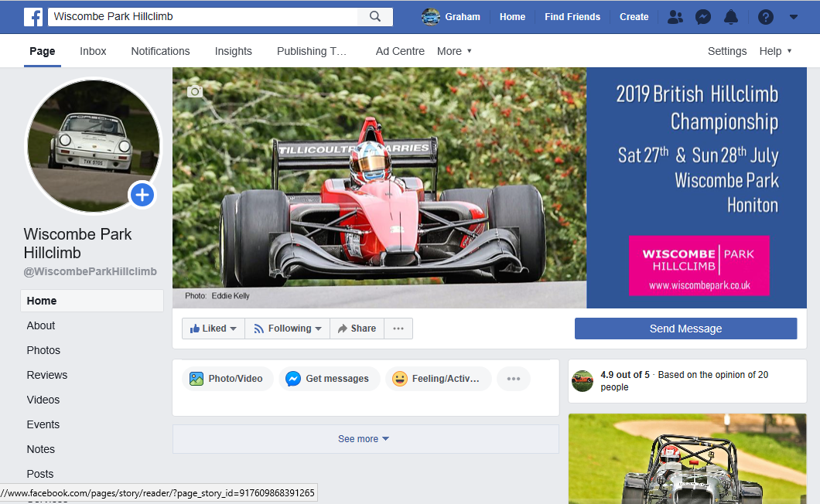
Task: Click the Photo/Video picture icon
Action: point(196,379)
